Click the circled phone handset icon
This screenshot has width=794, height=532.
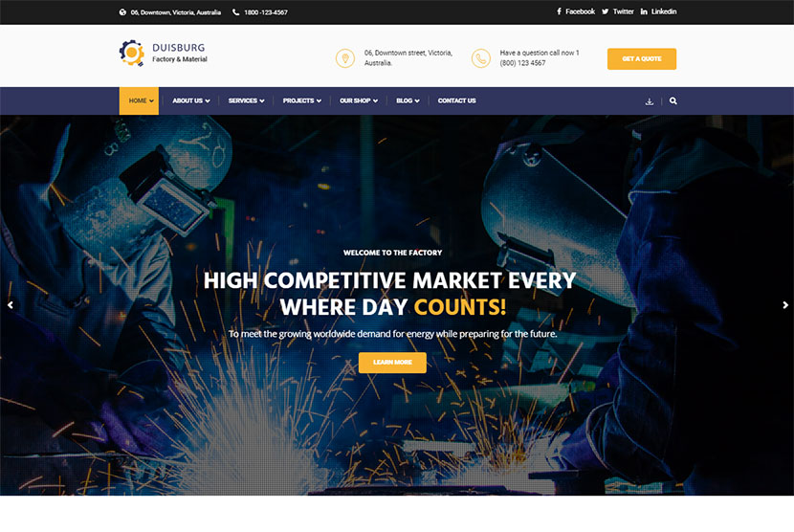tap(481, 58)
